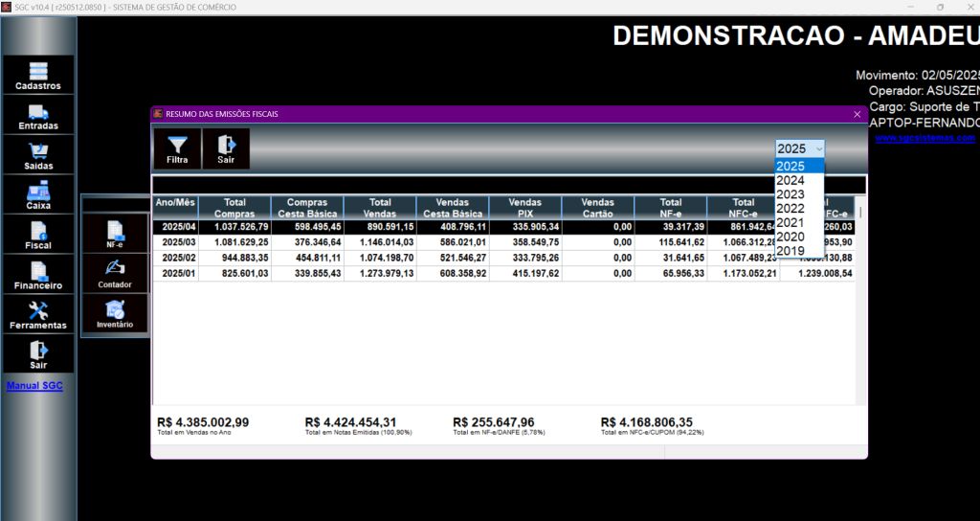Viewport: 980px width, 521px height.
Task: Click the Total NFC-e column header
Action: [x=743, y=208]
